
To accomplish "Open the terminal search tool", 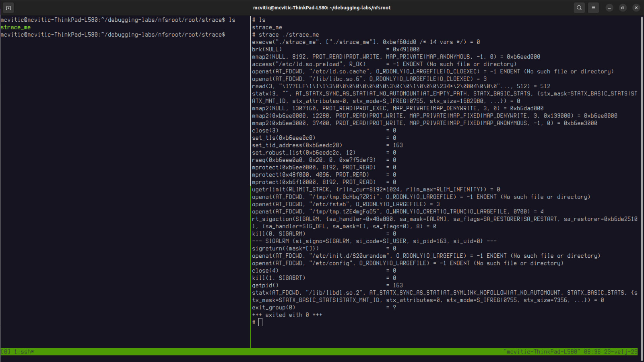I will point(579,8).
